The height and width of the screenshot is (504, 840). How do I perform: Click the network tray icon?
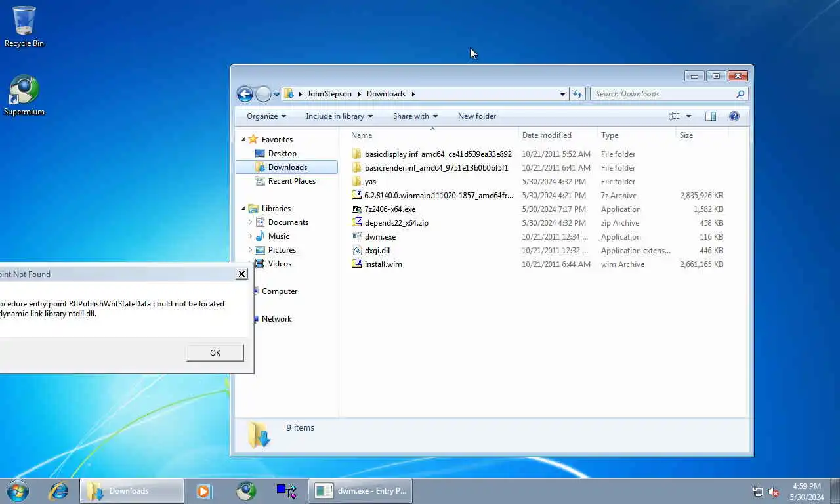click(x=758, y=492)
